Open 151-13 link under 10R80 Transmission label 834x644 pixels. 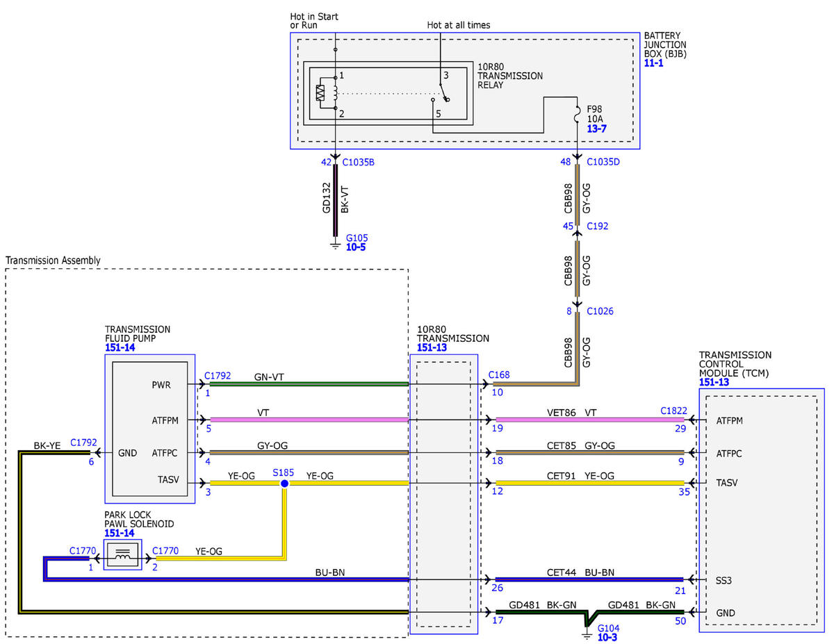[432, 347]
